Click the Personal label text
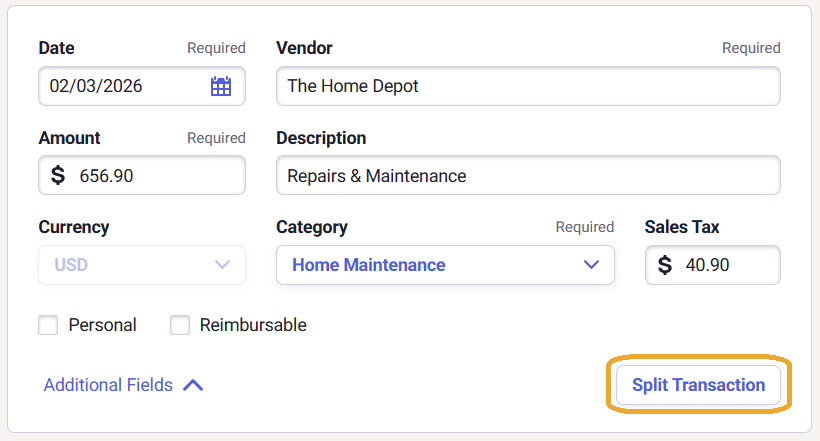The width and height of the screenshot is (820, 441). [x=102, y=325]
